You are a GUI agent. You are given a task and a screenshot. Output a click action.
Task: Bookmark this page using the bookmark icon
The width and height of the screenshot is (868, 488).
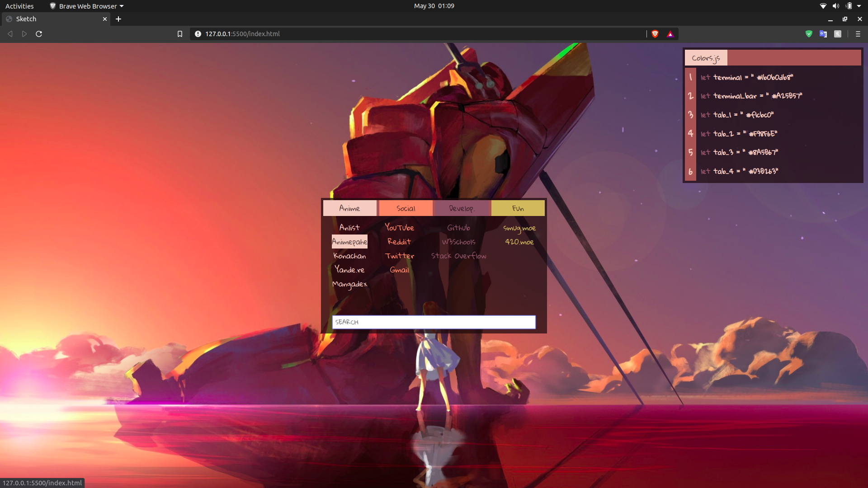click(179, 33)
